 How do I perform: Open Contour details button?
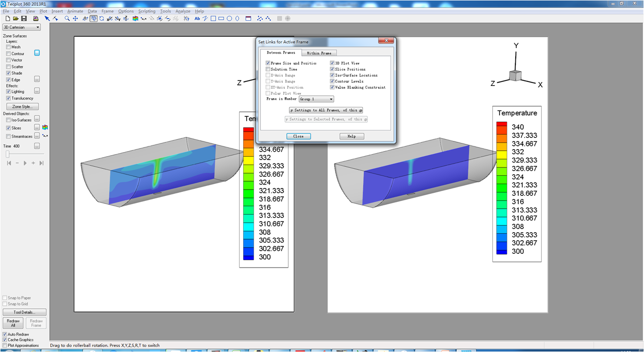point(37,53)
